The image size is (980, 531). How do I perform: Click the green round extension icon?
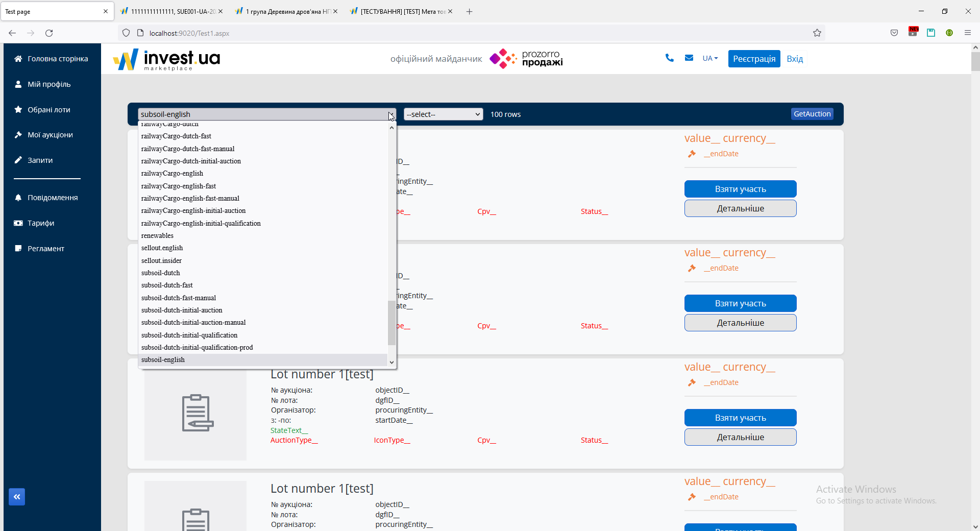949,33
